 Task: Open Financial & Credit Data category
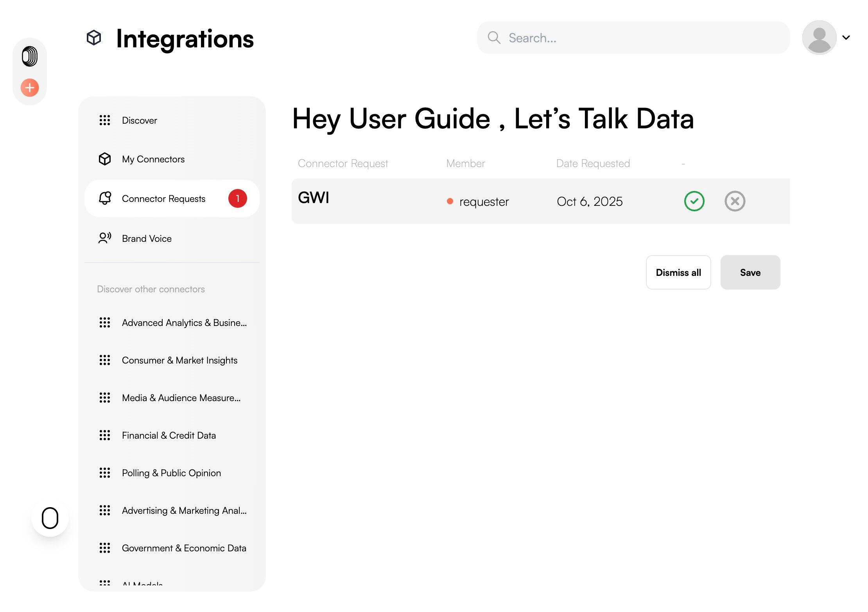169,435
